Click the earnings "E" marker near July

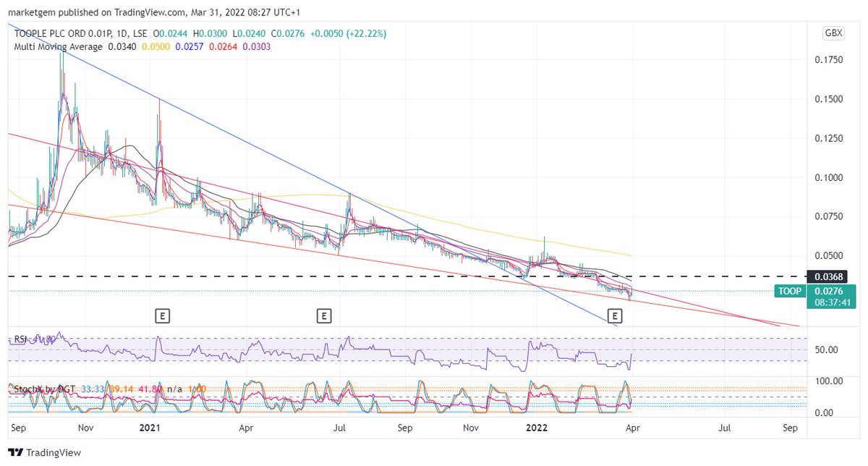[324, 315]
